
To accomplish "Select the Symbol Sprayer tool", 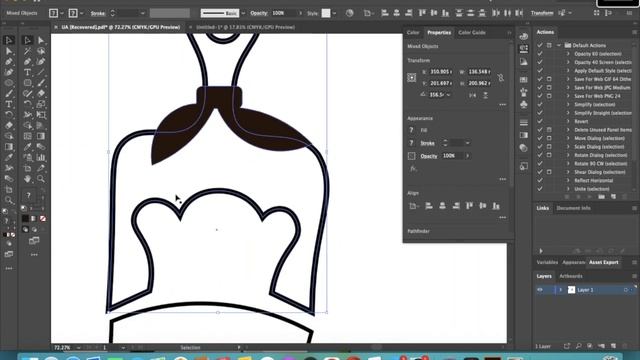I will tap(27, 157).
